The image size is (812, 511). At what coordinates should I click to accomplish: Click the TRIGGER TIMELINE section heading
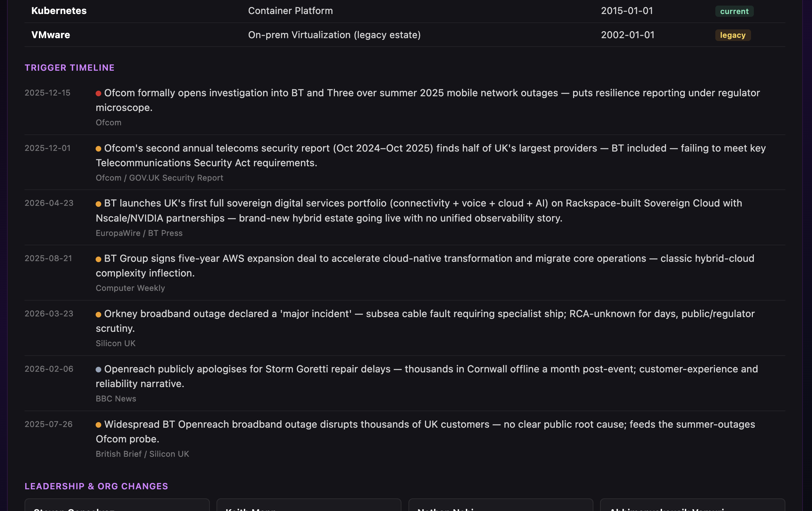(x=69, y=68)
